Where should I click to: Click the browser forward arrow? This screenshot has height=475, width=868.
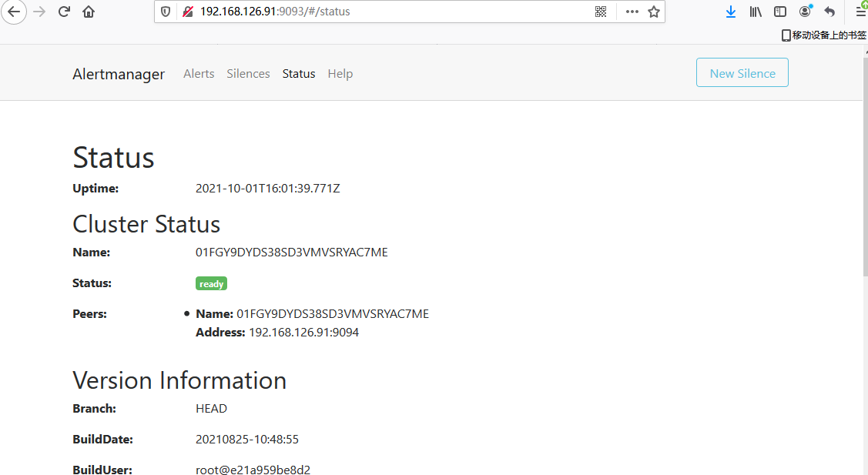point(39,12)
